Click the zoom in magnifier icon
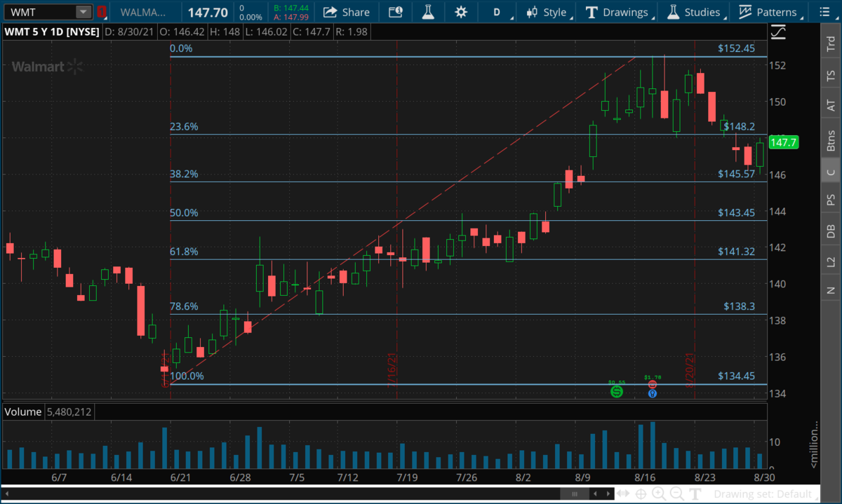842x504 pixels. point(659,494)
